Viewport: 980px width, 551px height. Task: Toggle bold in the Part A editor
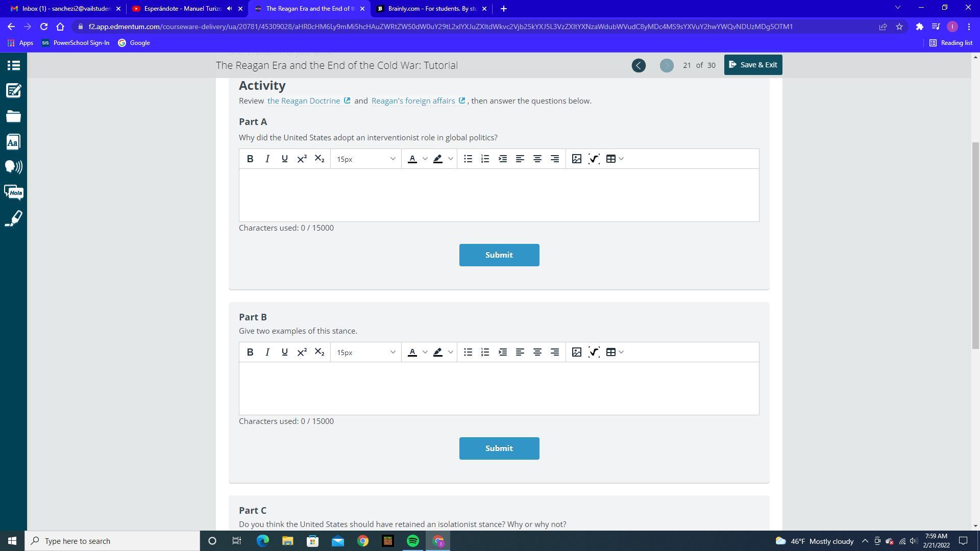pos(250,159)
